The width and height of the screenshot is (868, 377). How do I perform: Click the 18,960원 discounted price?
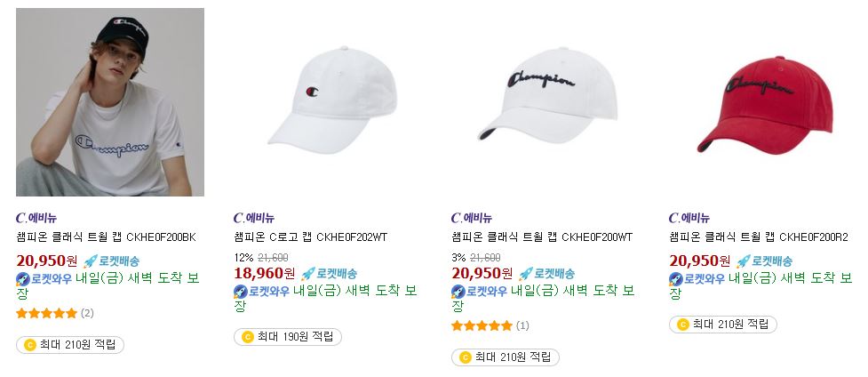point(265,273)
